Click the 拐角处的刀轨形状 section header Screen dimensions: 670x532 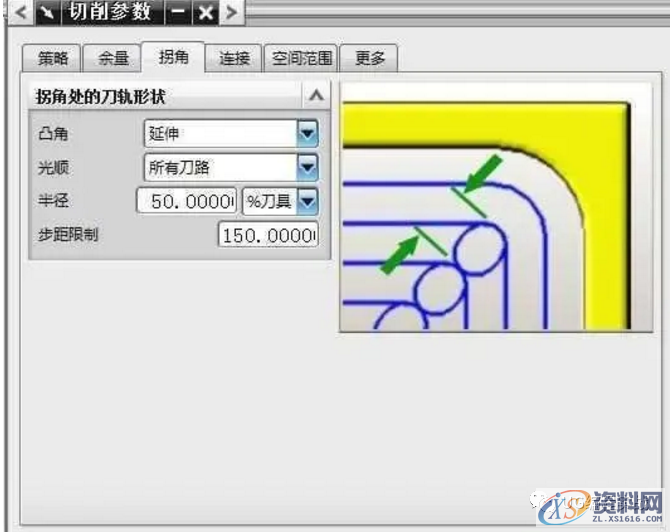pos(179,96)
